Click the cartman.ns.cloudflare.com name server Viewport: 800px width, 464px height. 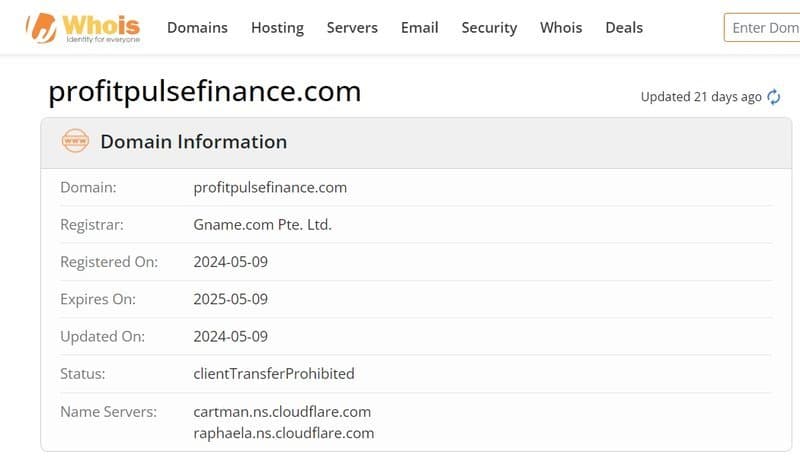click(x=281, y=412)
